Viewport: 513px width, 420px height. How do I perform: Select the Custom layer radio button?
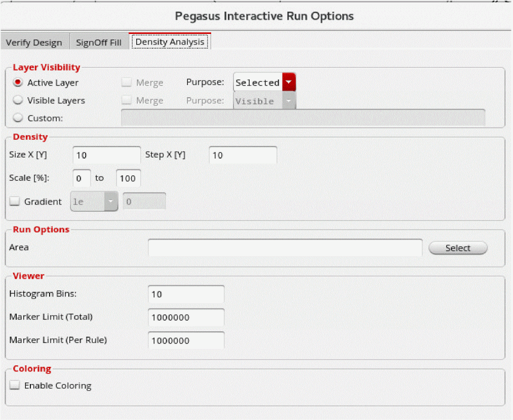[x=18, y=118]
